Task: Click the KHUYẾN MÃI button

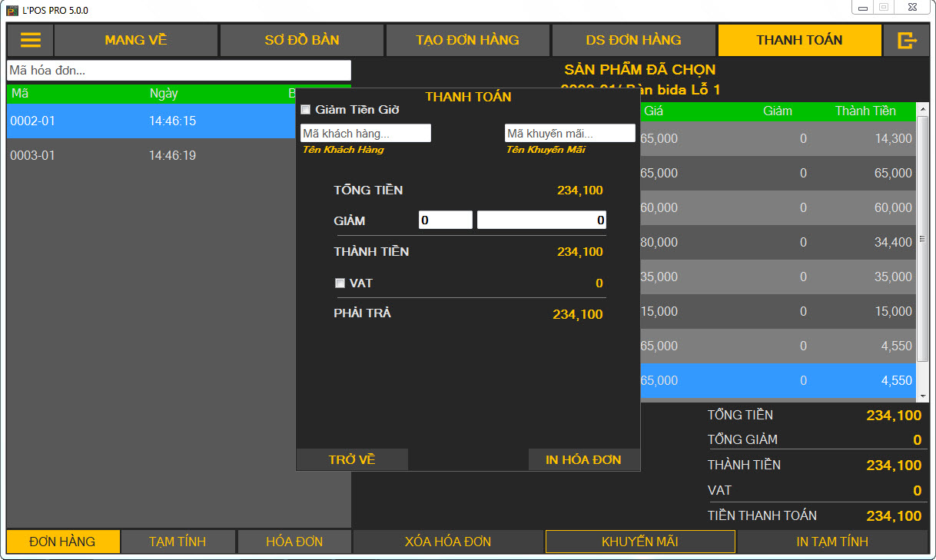Action: tap(639, 542)
